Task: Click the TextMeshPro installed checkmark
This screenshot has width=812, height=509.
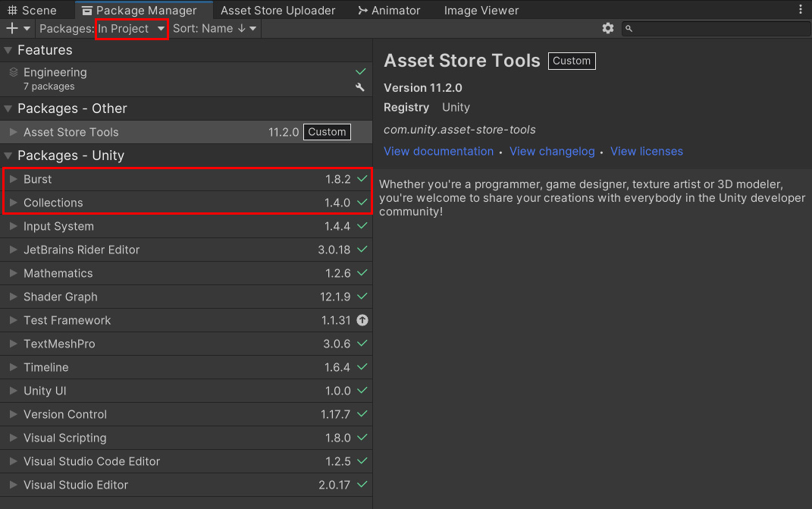Action: [x=362, y=343]
